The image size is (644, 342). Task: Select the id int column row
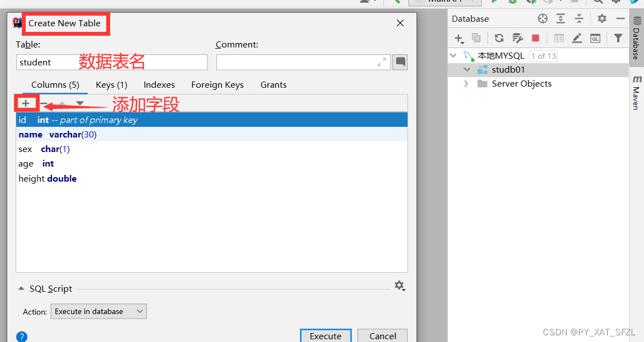(x=212, y=120)
